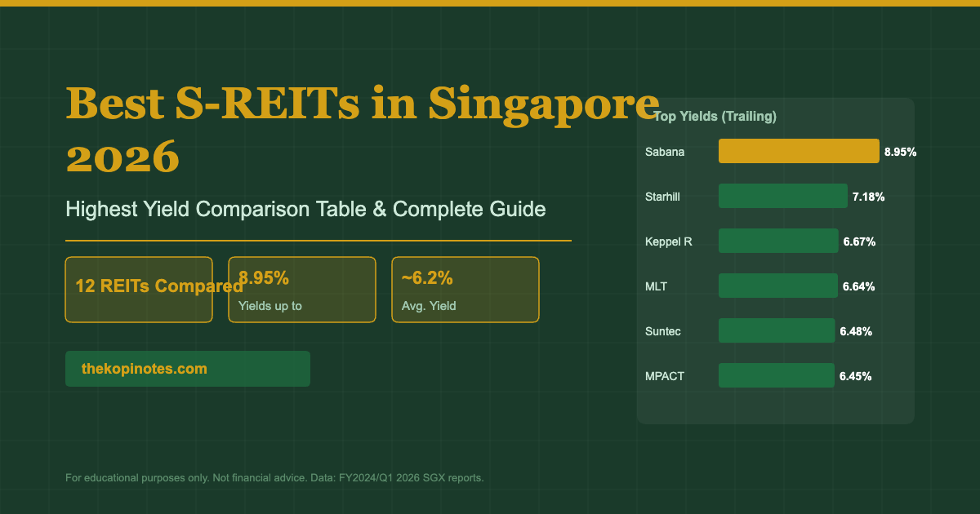The width and height of the screenshot is (980, 514).
Task: Click the Suntec yield bar
Action: tap(777, 330)
